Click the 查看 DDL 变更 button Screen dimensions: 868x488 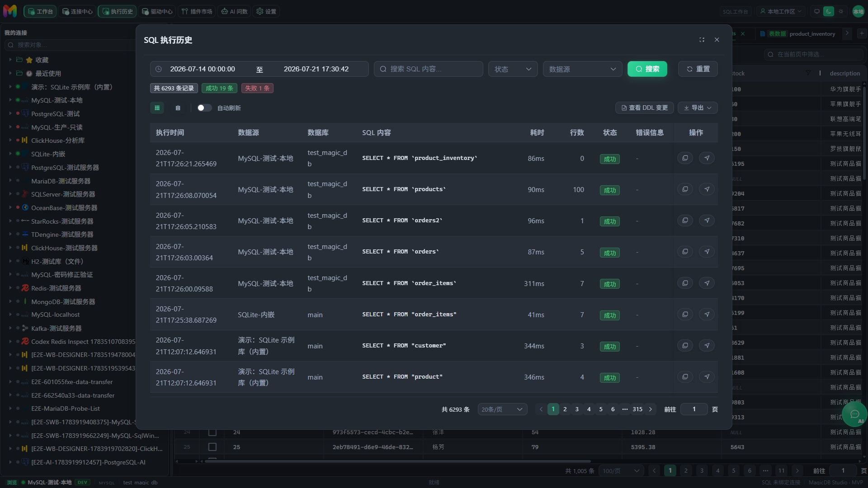[x=644, y=108]
